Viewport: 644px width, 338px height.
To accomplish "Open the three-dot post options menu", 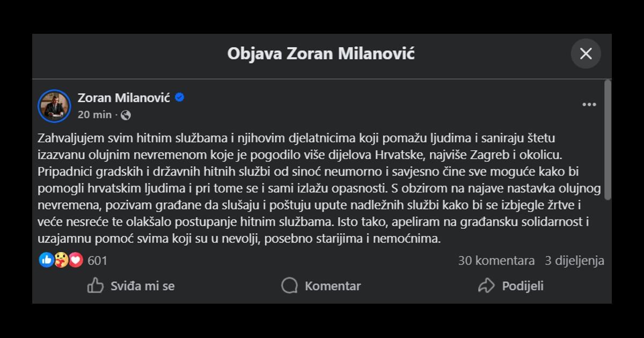I will pyautogui.click(x=589, y=105).
